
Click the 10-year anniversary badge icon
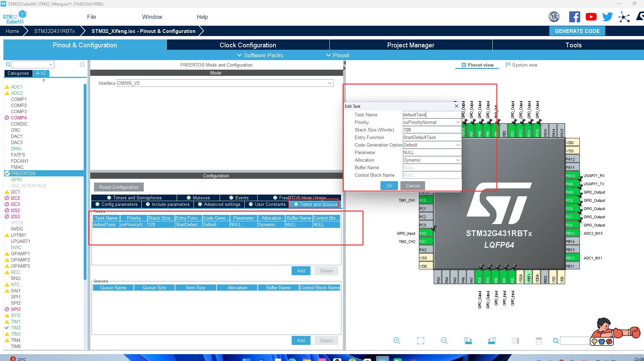pos(554,16)
